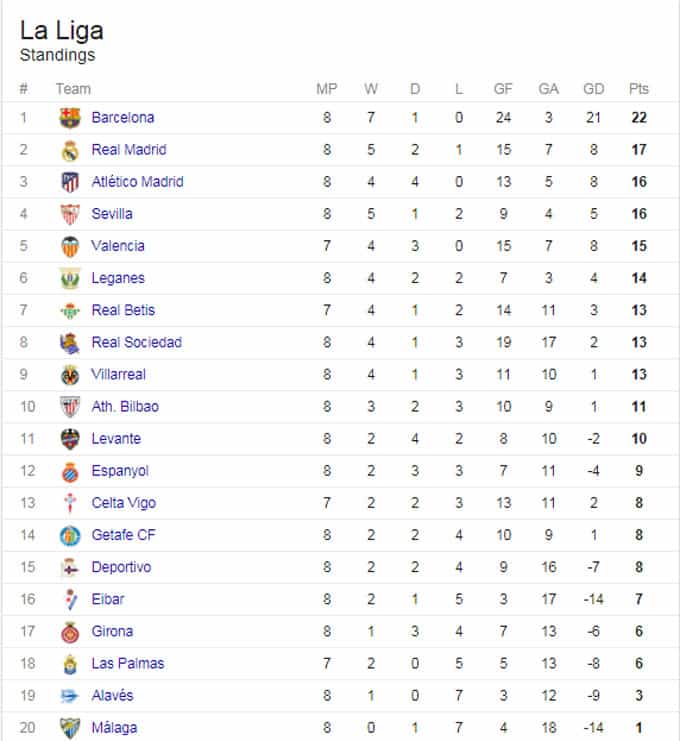Viewport: 680px width, 741px height.
Task: Click the Sevilla club crest
Action: pos(70,214)
